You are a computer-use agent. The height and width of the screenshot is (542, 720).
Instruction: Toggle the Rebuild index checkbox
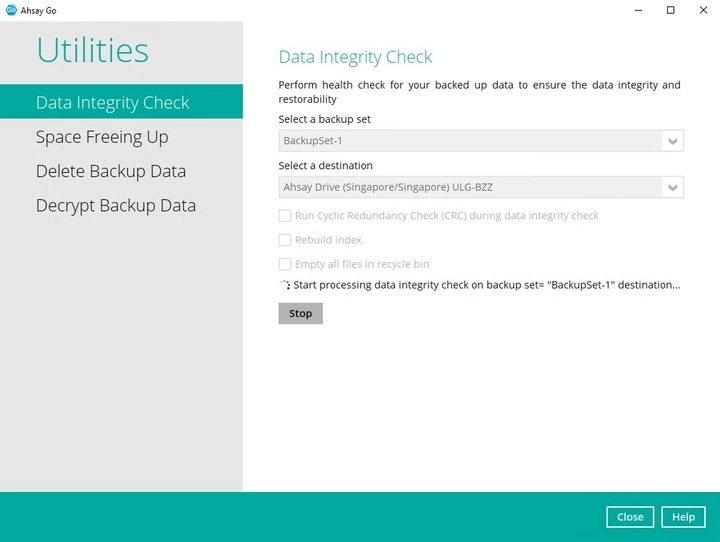click(x=285, y=240)
